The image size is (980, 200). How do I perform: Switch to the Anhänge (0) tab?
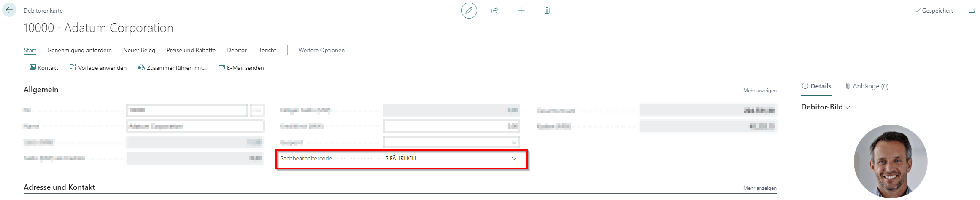[867, 86]
